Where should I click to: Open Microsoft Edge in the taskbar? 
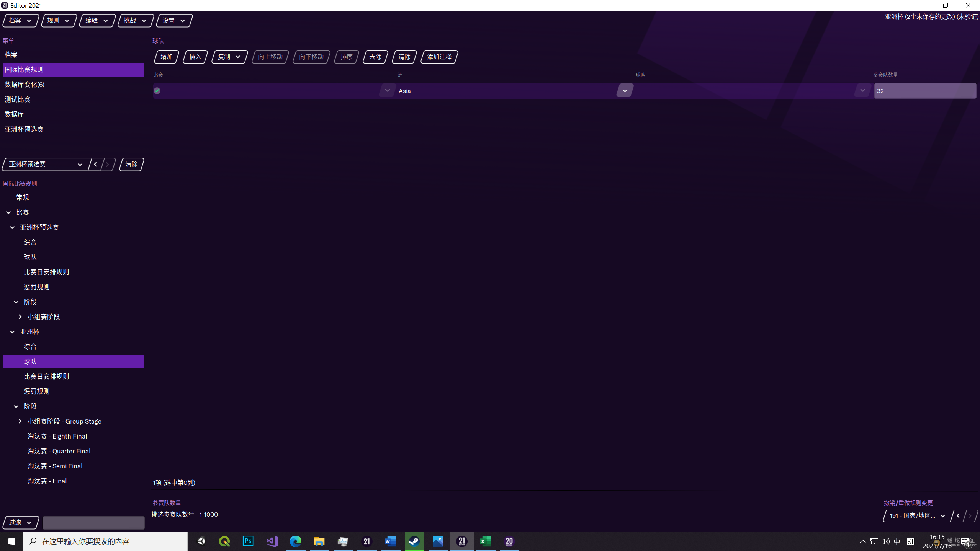click(x=295, y=541)
